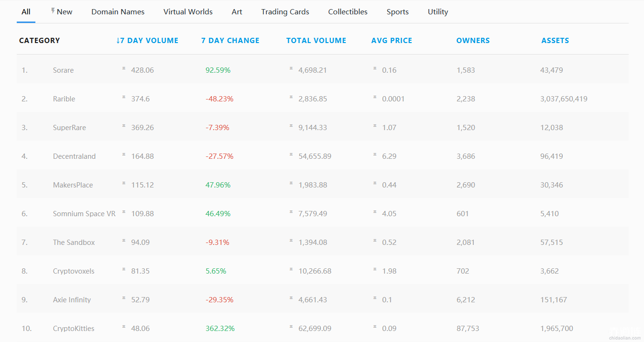Open Axie Infinity project
The image size is (644, 342).
[72, 300]
